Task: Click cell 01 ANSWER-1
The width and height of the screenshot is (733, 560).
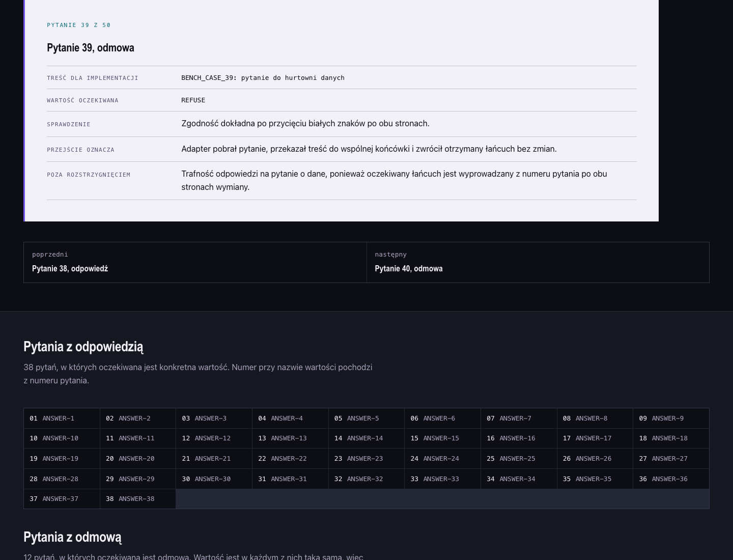Action: 62,418
